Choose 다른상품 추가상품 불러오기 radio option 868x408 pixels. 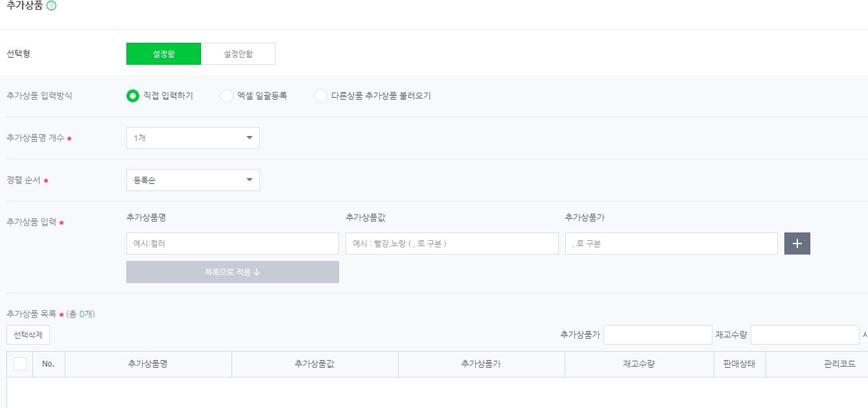[x=320, y=96]
